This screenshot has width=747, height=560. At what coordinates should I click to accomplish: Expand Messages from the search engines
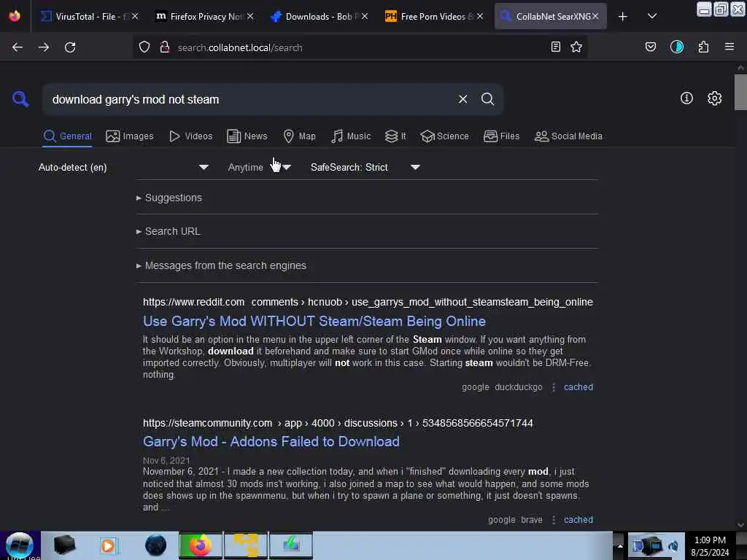(x=221, y=265)
